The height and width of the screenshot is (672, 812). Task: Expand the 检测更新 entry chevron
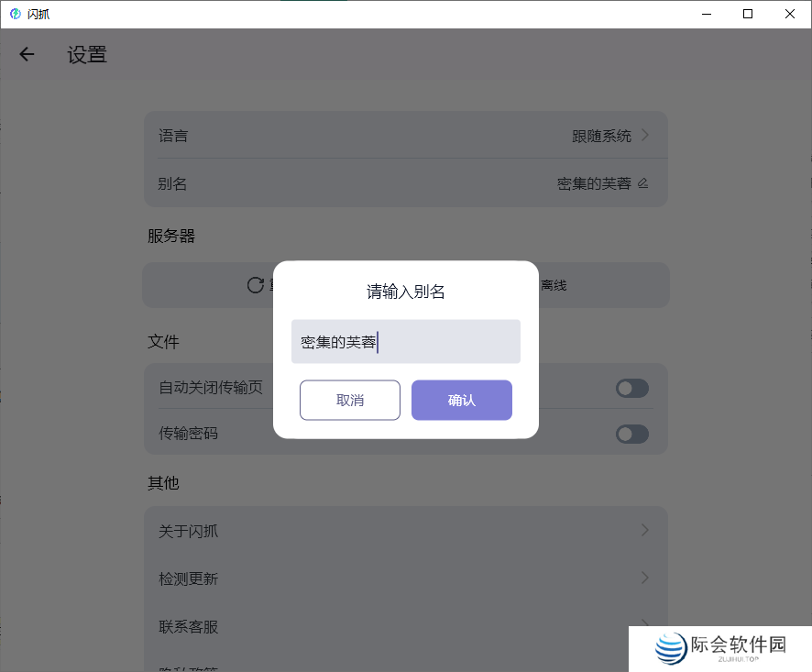click(x=644, y=578)
